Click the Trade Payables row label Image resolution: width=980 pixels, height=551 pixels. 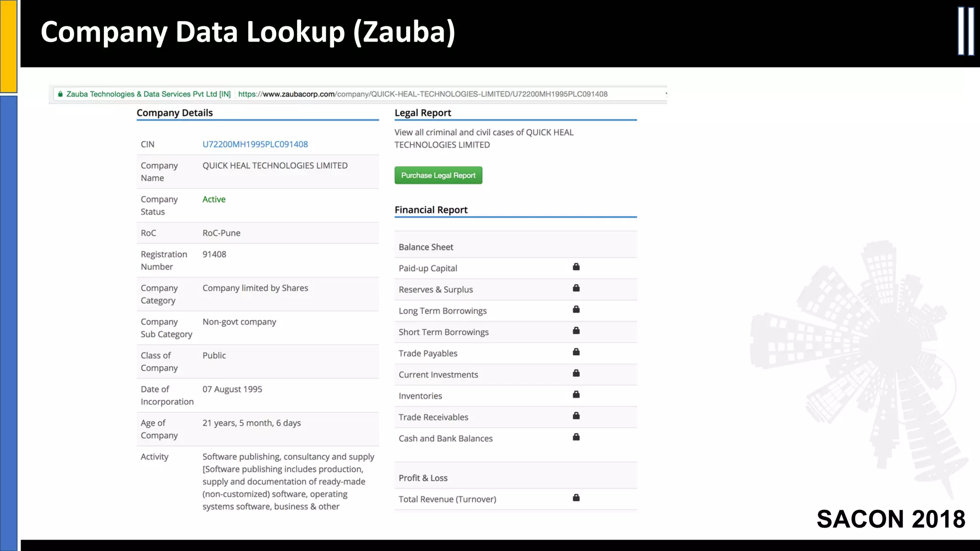click(x=428, y=353)
